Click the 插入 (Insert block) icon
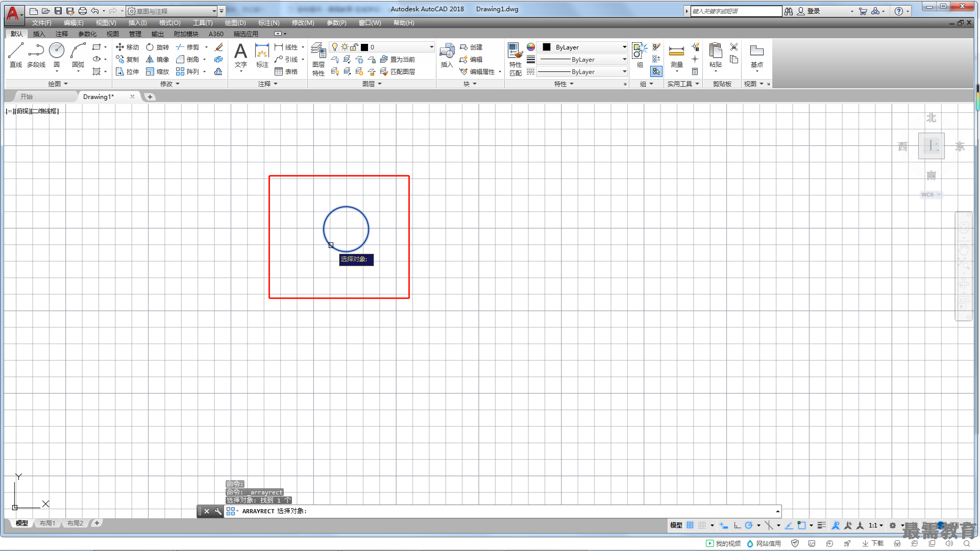This screenshot has width=980, height=551. click(447, 55)
